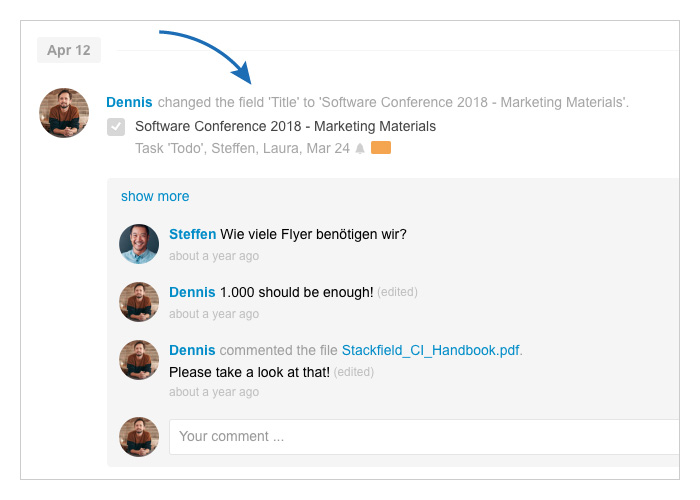
Task: Click the orange label color swatch
Action: pos(381,147)
